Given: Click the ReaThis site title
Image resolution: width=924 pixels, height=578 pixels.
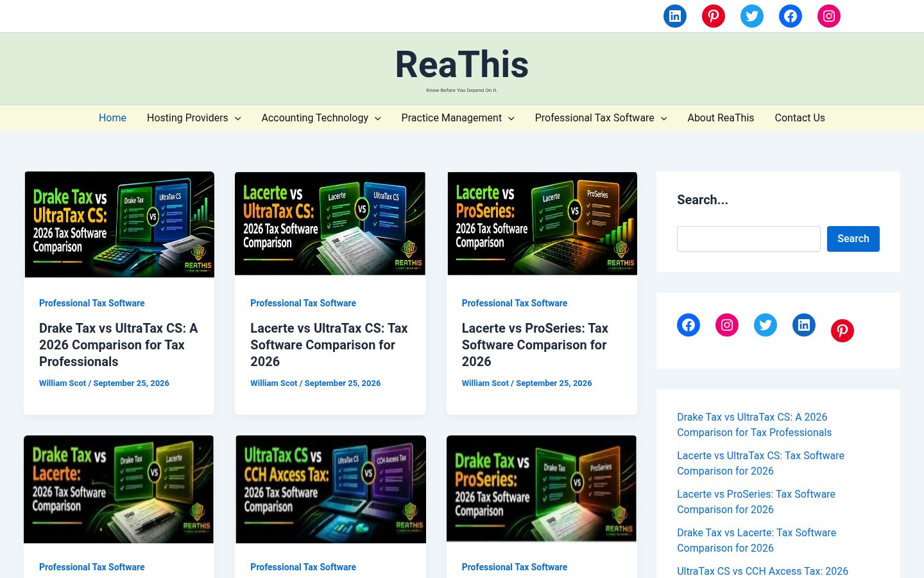Looking at the screenshot, I should [x=462, y=65].
